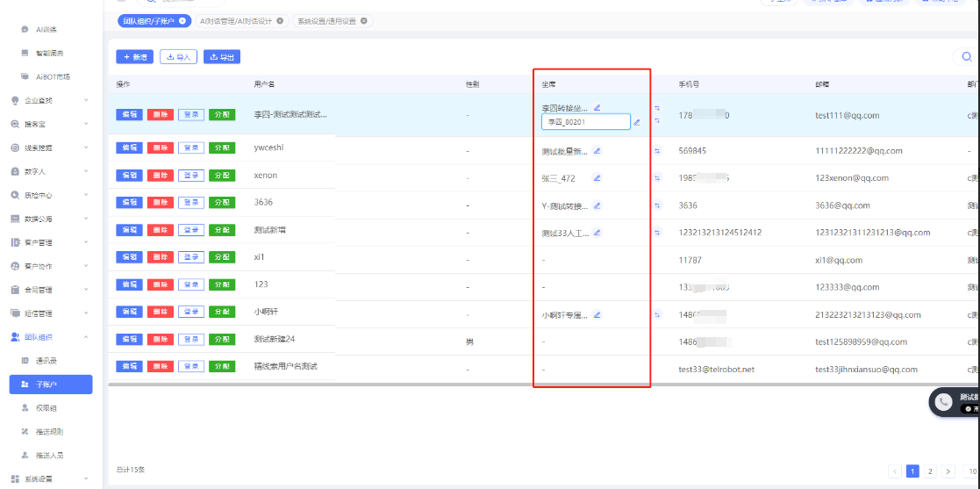
Task: Expand the 系统设置 menu in sidebar
Action: click(x=51, y=479)
